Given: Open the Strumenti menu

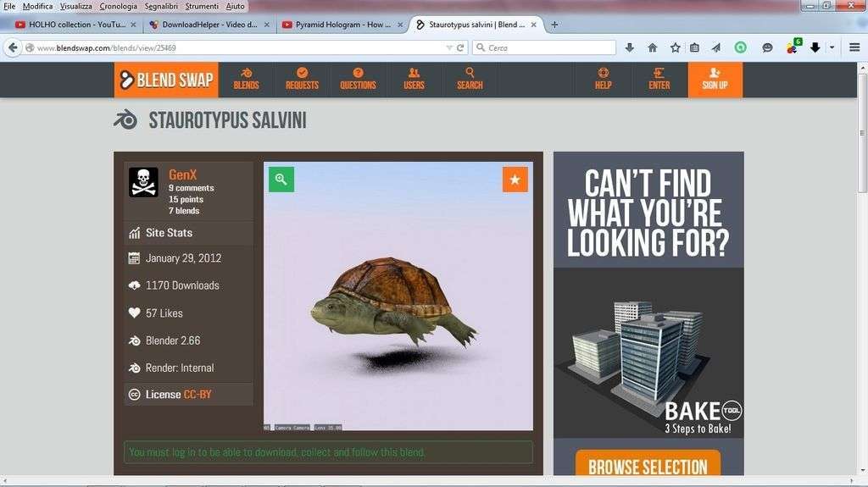Looking at the screenshot, I should (202, 6).
